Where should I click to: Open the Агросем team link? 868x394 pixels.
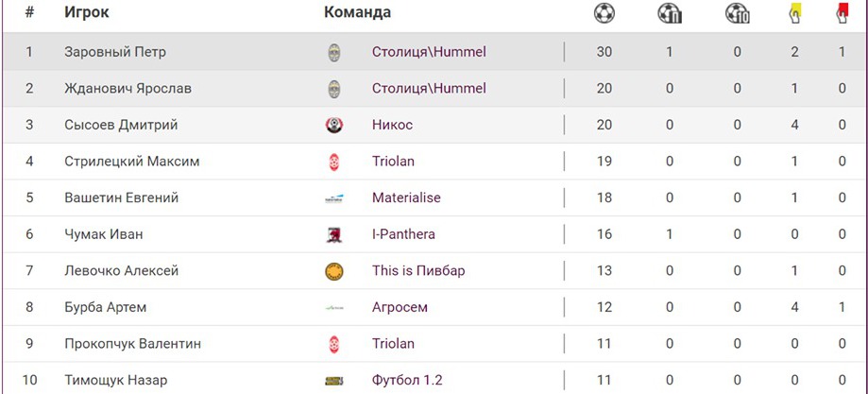pos(400,308)
